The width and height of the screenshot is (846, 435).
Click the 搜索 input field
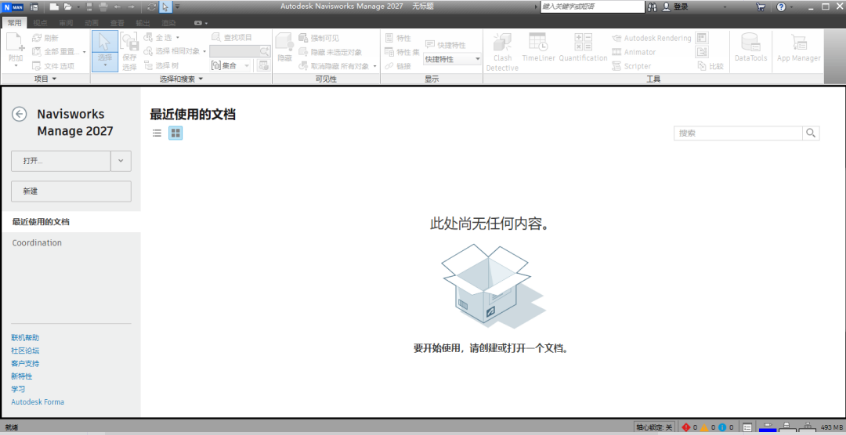tap(737, 132)
